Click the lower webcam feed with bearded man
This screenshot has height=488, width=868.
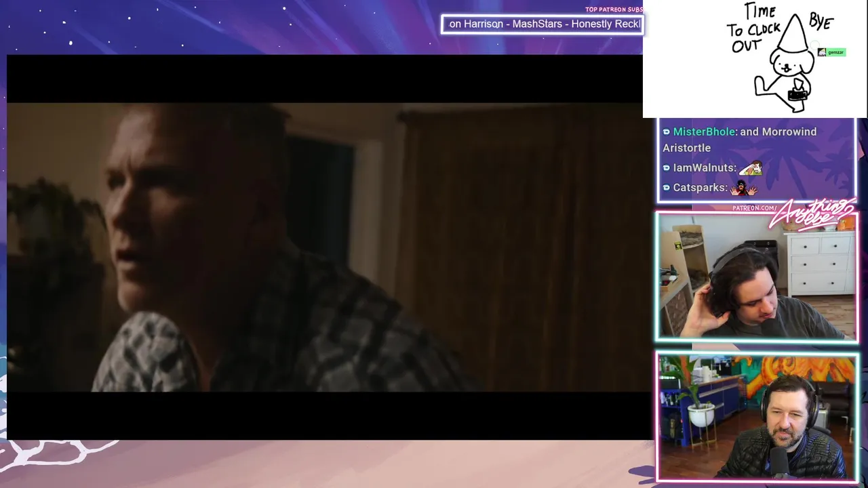(x=757, y=417)
